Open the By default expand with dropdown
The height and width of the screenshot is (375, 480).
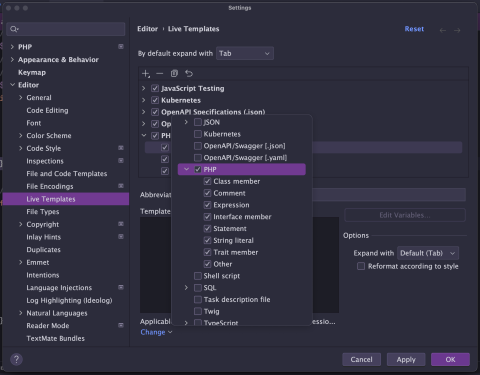[245, 53]
